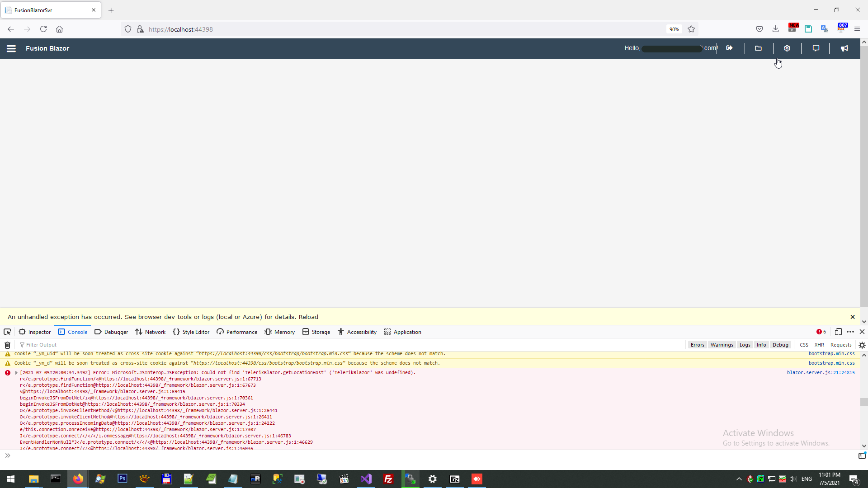This screenshot has width=868, height=488.
Task: Toggle the Errors filter
Action: click(697, 345)
